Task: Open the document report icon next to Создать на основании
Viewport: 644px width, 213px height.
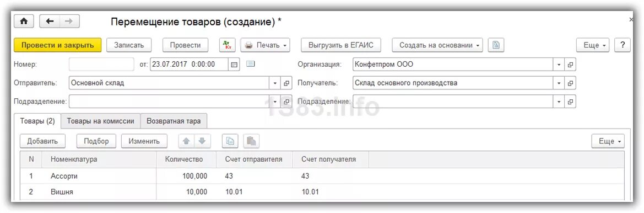Action: pyautogui.click(x=496, y=45)
